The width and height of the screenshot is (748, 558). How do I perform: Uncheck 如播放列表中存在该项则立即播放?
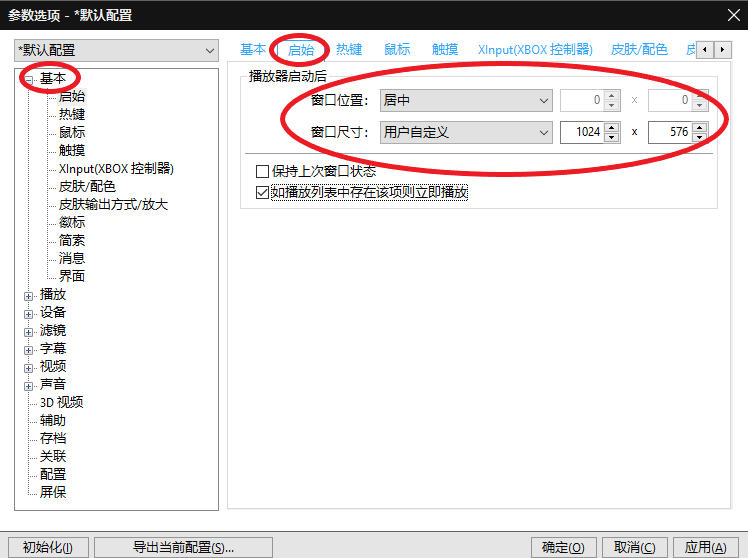coord(262,192)
